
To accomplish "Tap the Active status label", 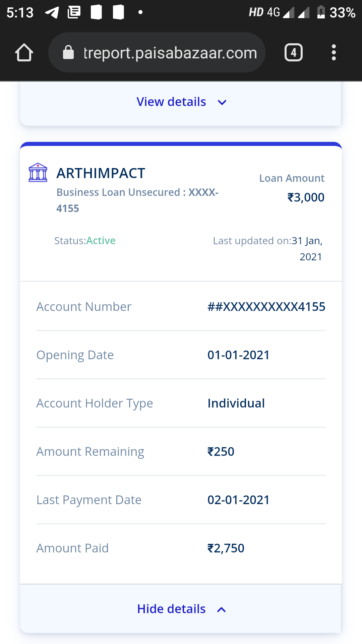I will (x=101, y=240).
